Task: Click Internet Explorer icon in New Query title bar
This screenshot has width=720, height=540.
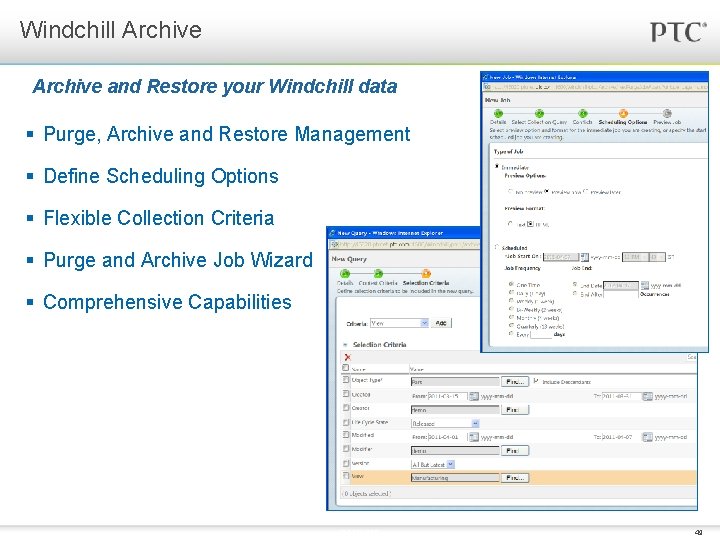Action: coord(332,233)
